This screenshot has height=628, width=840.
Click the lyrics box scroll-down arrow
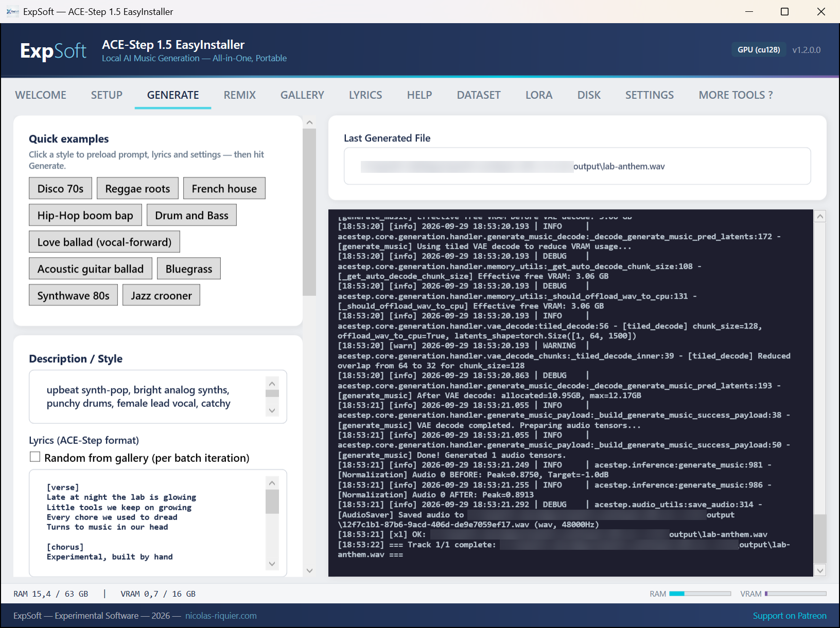[272, 564]
